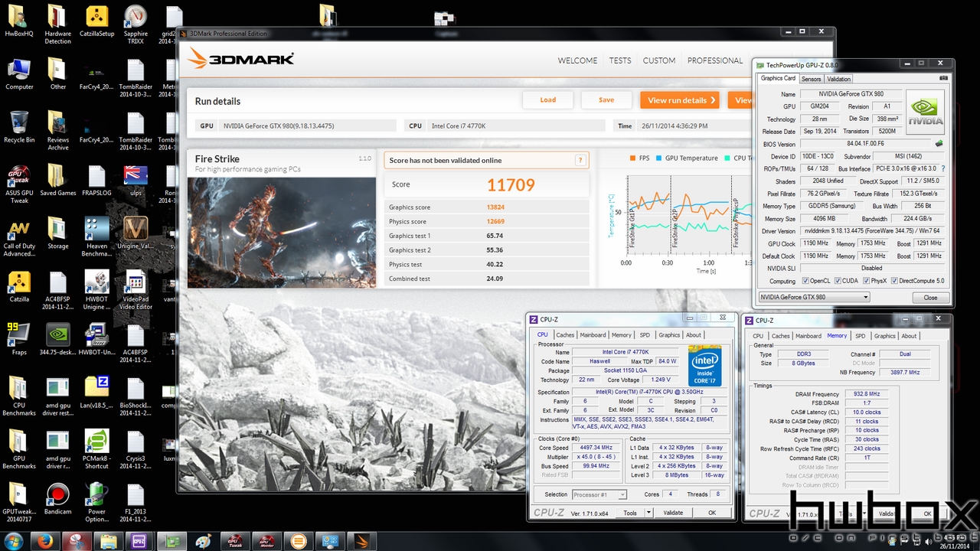Go to the WELCOME section in 3DMark

(577, 60)
